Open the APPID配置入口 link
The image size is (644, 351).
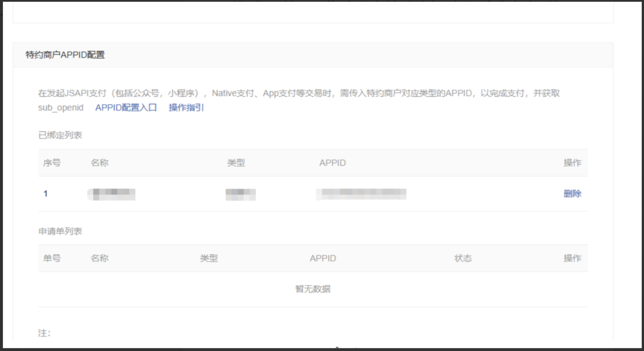[x=126, y=108]
